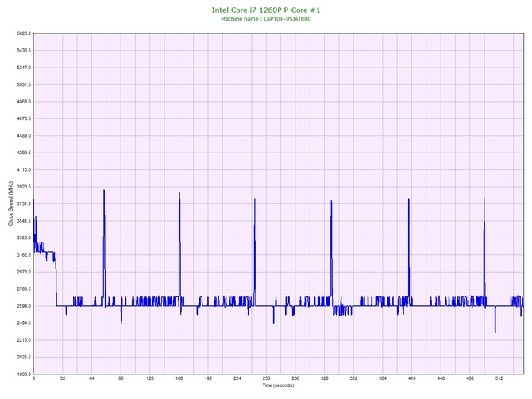Click the 480 tick on time axis

(470, 378)
